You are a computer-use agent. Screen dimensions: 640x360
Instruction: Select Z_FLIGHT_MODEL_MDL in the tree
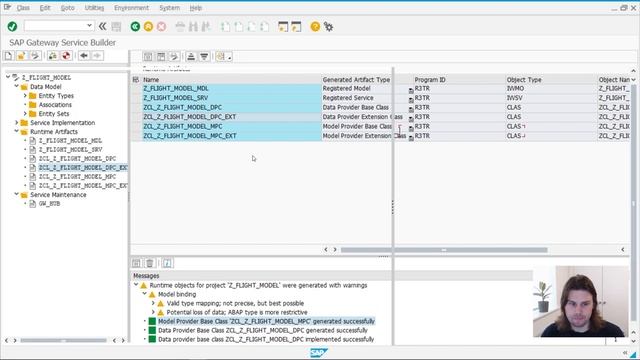pyautogui.click(x=70, y=140)
